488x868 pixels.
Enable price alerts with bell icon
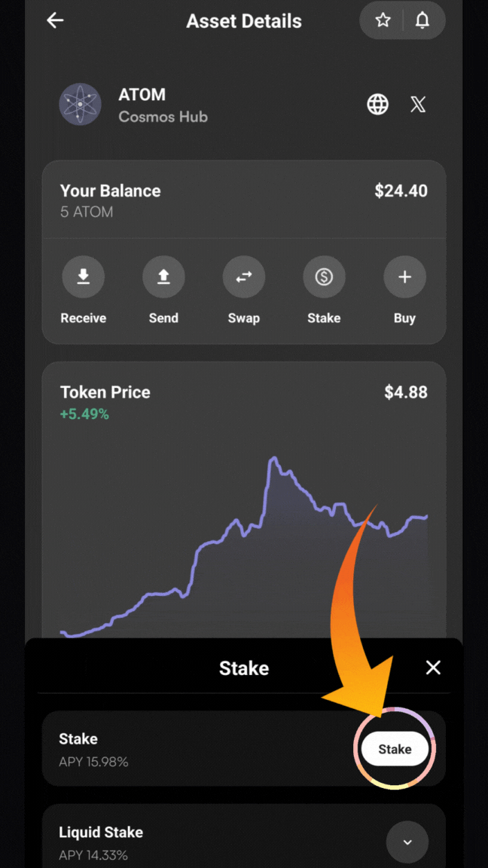(x=422, y=21)
